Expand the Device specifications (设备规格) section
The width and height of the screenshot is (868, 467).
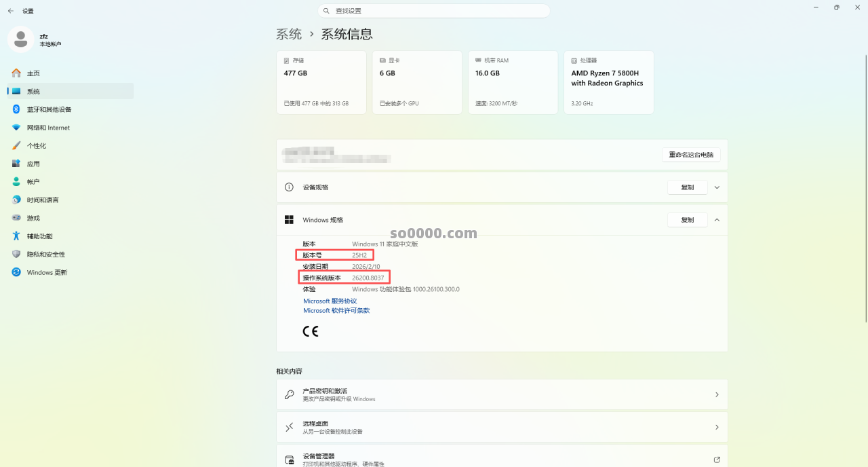pyautogui.click(x=717, y=187)
